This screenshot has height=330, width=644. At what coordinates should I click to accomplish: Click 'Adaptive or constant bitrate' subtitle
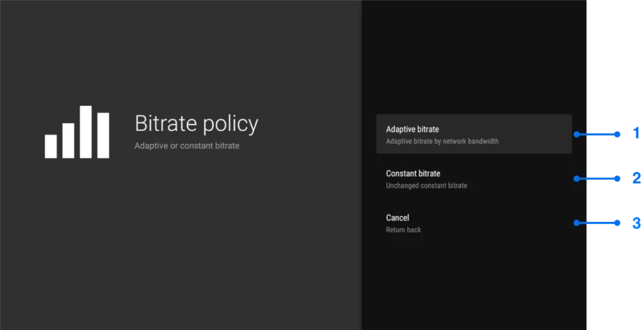(187, 146)
